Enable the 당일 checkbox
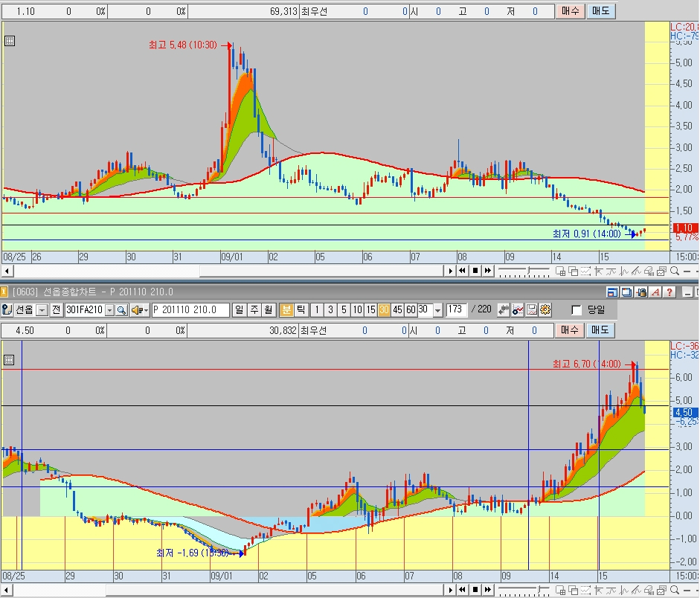Viewport: 700px width, 598px height. coord(577,310)
